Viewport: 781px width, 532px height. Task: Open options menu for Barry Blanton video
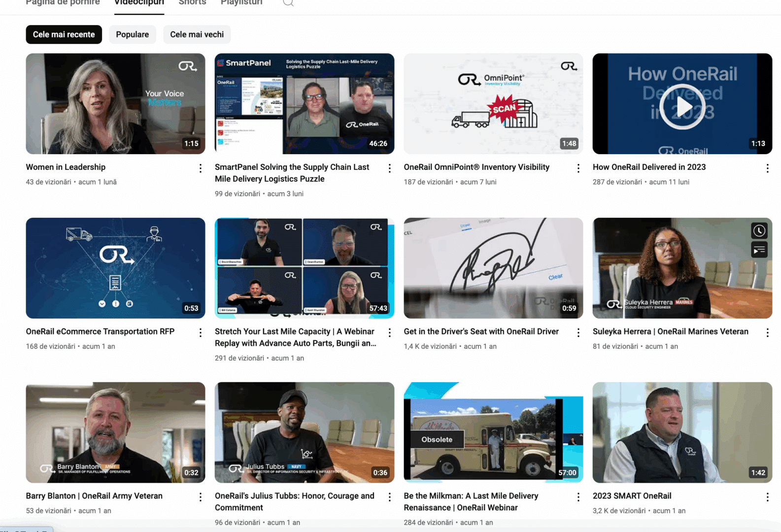tap(201, 498)
